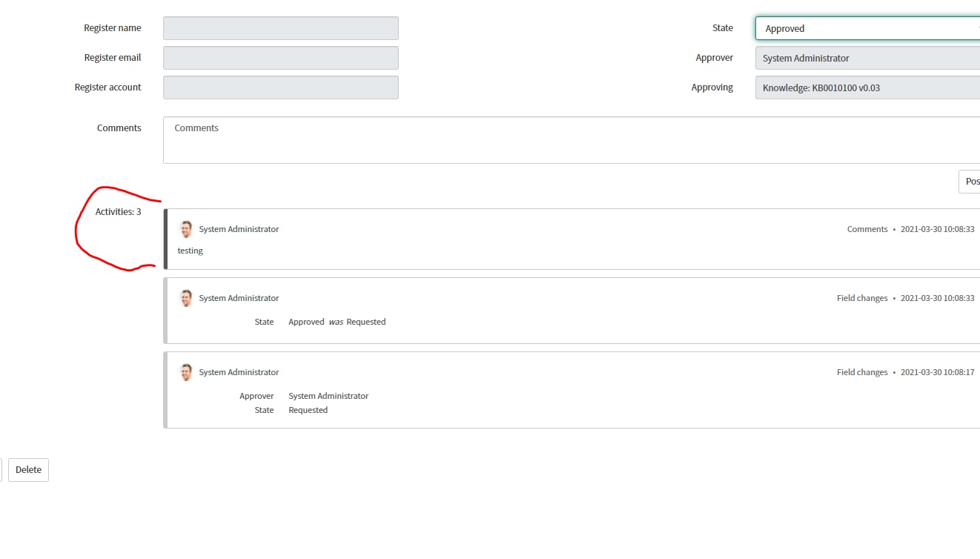Click timestamp 2021-03-30 10:08:17

pyautogui.click(x=937, y=372)
